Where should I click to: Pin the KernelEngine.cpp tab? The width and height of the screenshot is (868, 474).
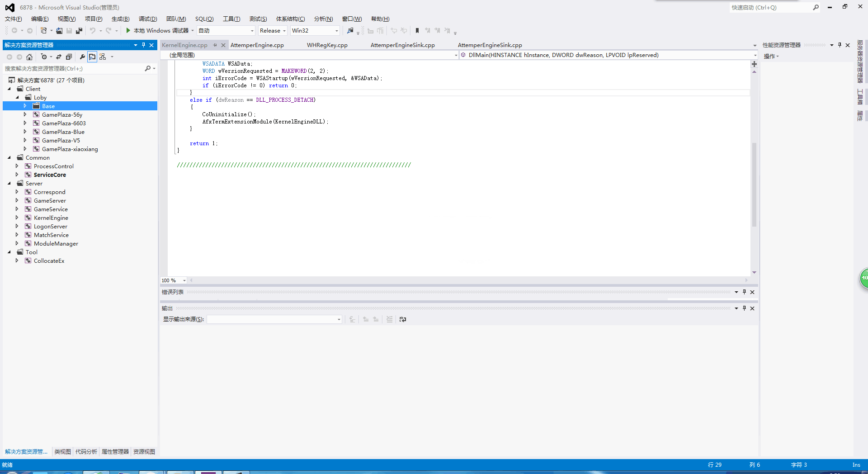215,45
